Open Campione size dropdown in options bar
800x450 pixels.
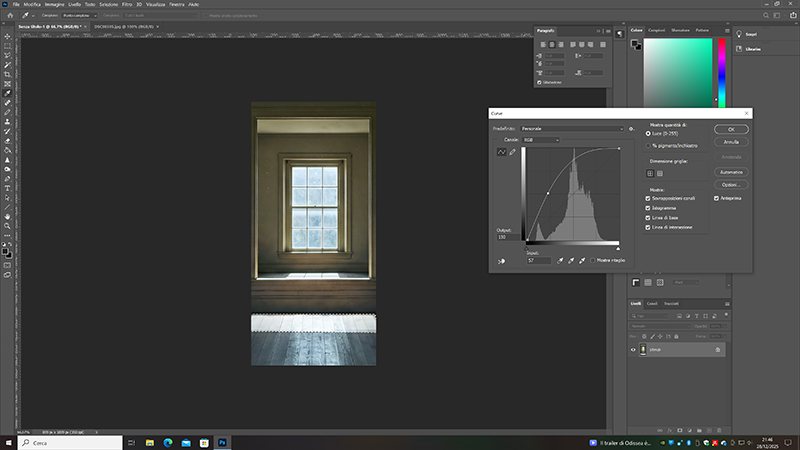80,15
